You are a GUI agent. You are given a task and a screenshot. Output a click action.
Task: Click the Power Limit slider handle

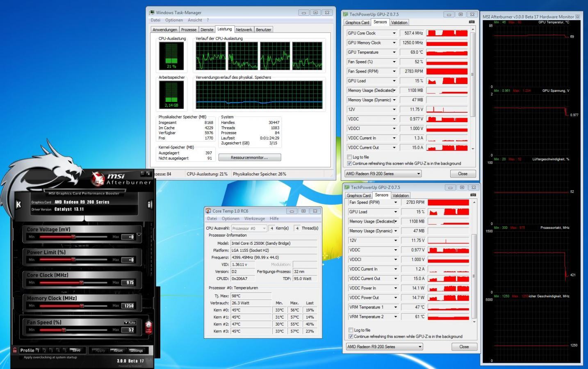(73, 260)
